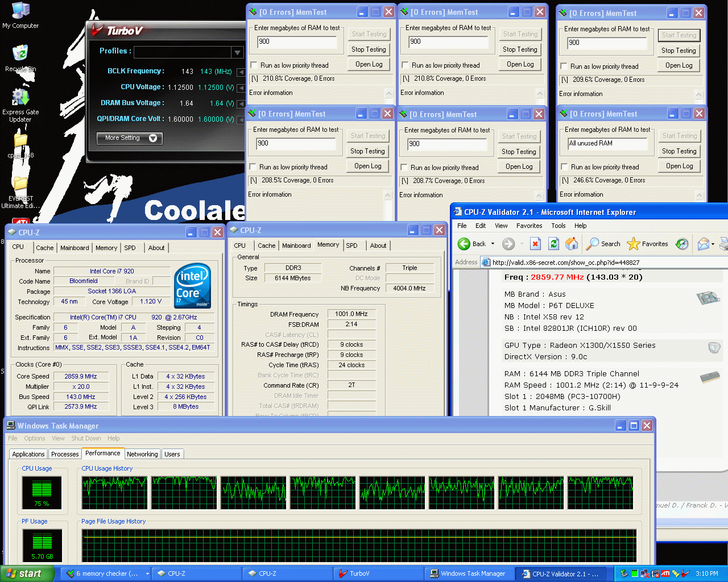
Task: Open the Search pane in Internet Explorer
Action: (x=603, y=244)
